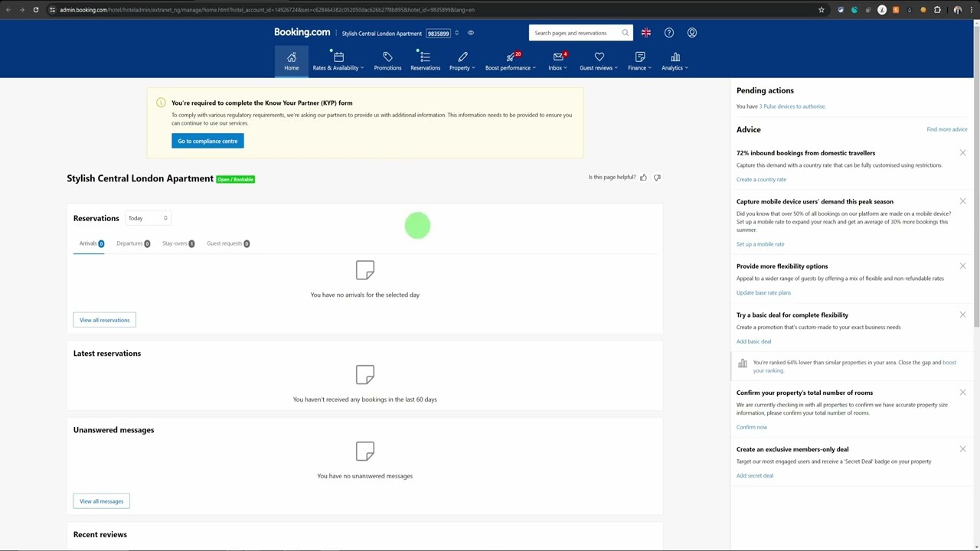Click the thumbs down not helpful icon

(657, 178)
